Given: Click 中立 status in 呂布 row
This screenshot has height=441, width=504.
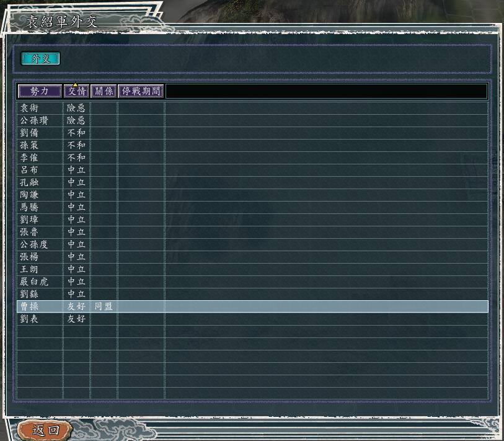Looking at the screenshot, I should 76,170.
